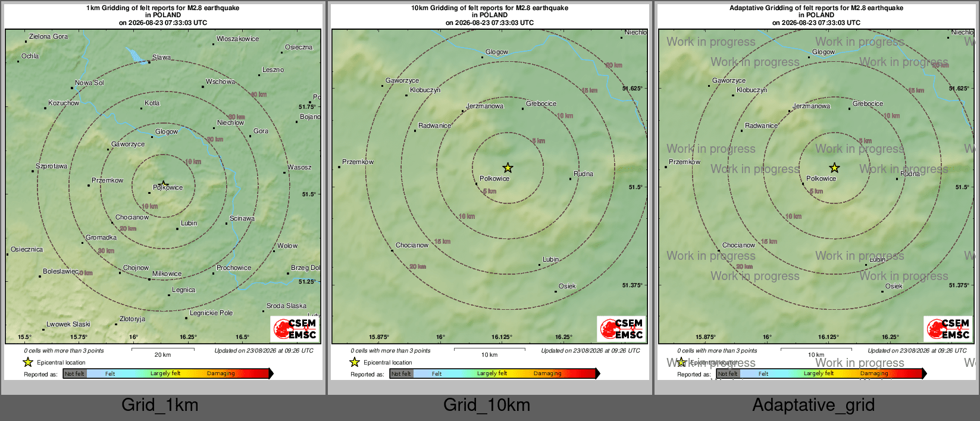Click 'Damaging' band in 10km map legend

click(547, 373)
